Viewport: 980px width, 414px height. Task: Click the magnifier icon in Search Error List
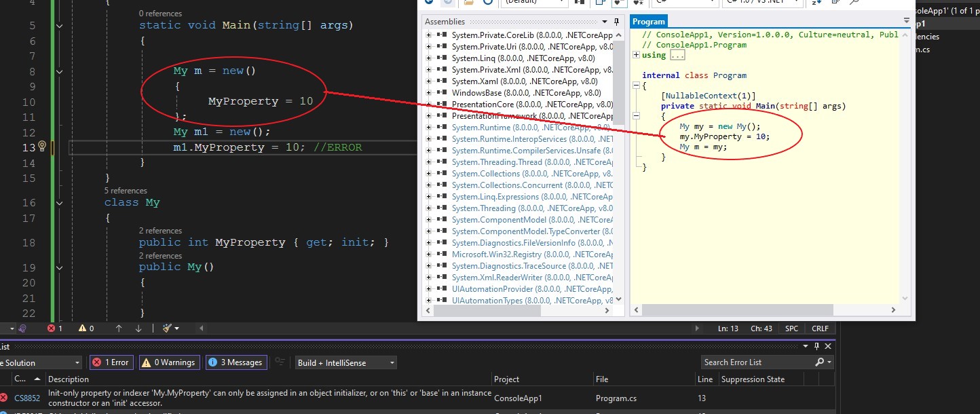coord(820,362)
